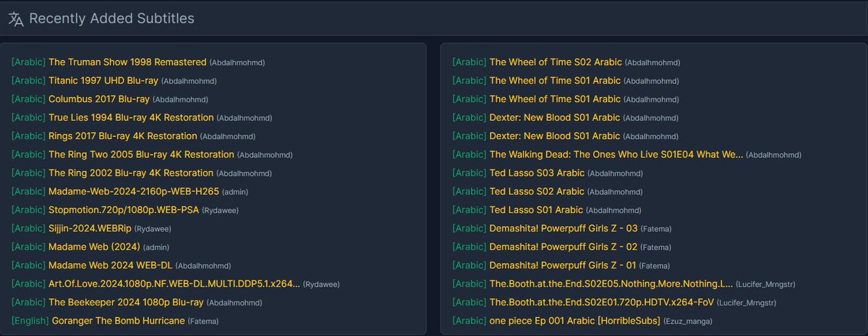Screen dimensions: 868x336
Task: Open True Lies 1994 Blu-ray 4K Restoration
Action: point(131,117)
